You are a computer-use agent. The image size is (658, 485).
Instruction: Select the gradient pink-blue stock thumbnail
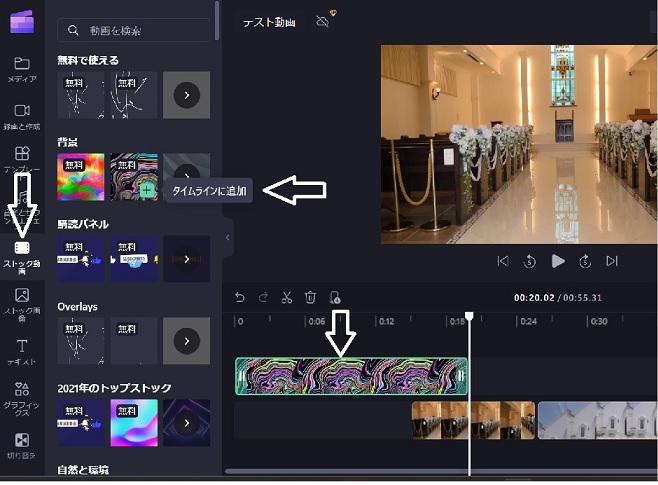click(x=134, y=423)
